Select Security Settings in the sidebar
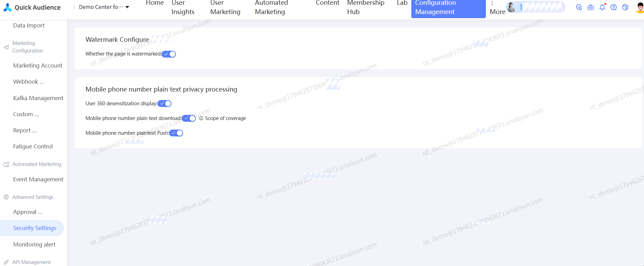Image resolution: width=644 pixels, height=266 pixels. (x=32, y=228)
